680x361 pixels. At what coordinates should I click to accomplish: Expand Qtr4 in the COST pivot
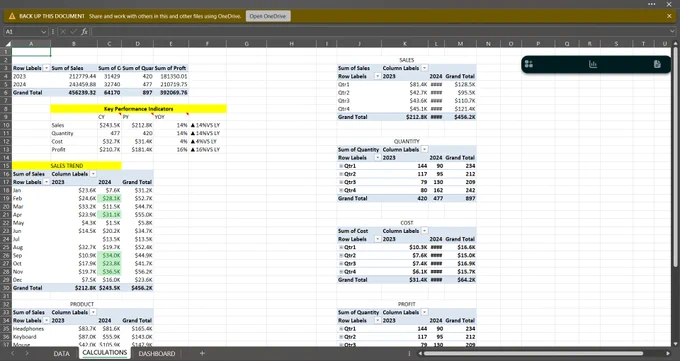[x=341, y=272]
